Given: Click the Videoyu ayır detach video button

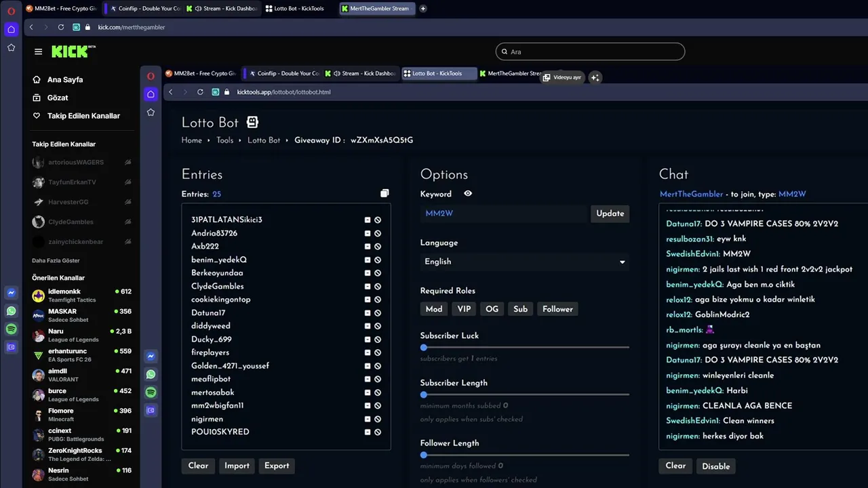Looking at the screenshot, I should click(562, 77).
